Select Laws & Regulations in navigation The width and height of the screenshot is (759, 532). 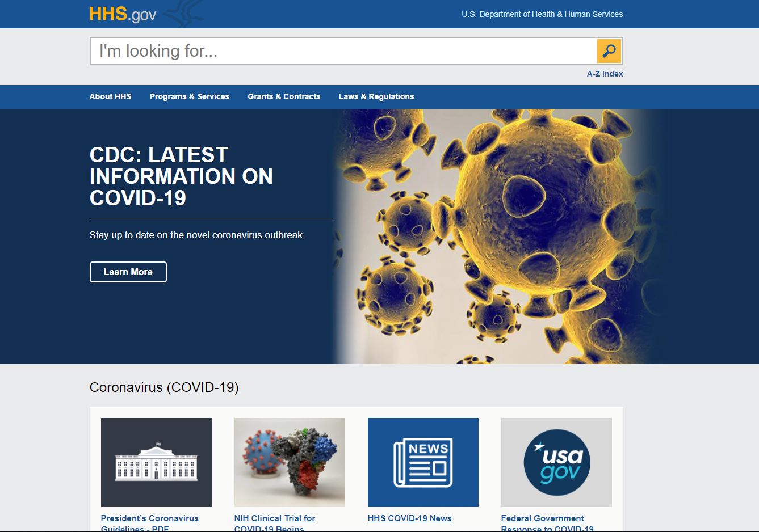coord(376,96)
